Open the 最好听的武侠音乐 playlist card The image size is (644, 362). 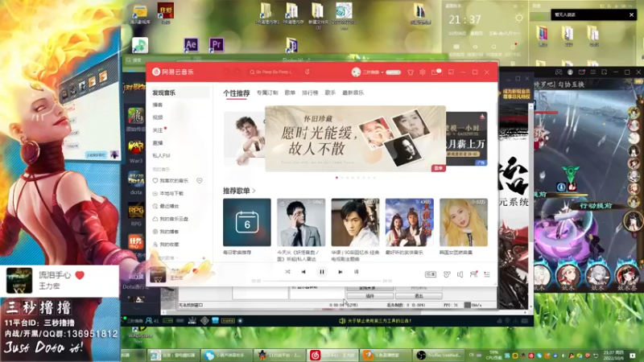tap(410, 223)
